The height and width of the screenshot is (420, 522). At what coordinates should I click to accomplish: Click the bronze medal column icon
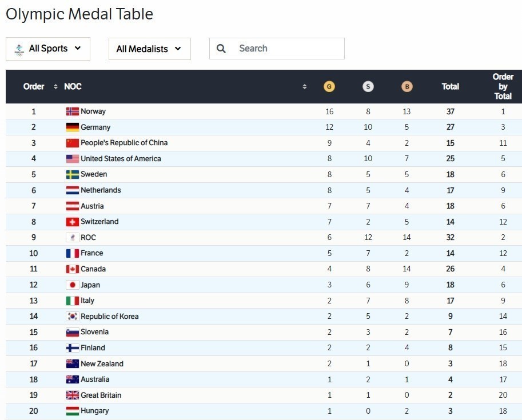pos(407,87)
